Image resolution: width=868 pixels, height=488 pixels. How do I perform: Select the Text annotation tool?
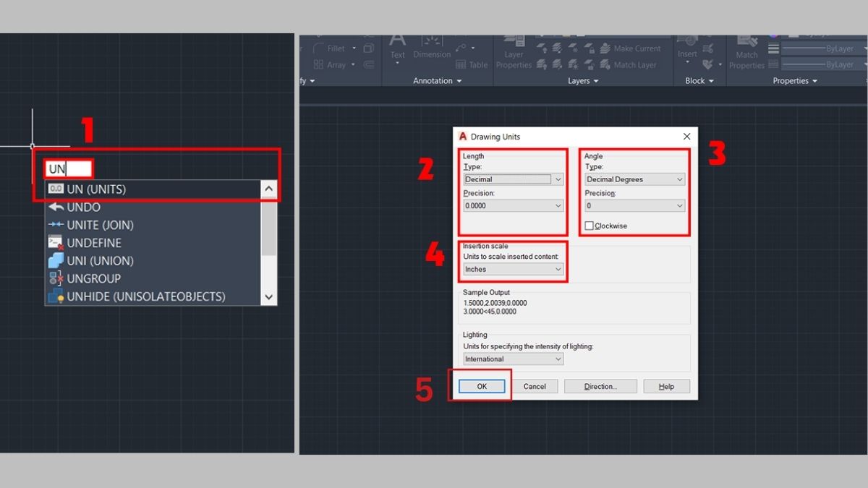[398, 46]
